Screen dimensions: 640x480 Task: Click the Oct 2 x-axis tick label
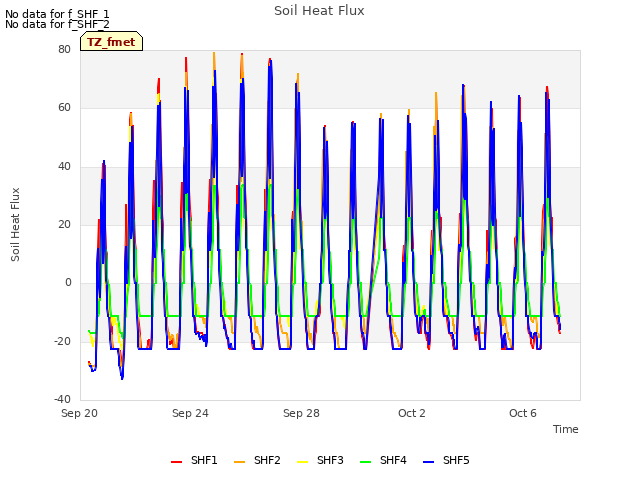412,413
